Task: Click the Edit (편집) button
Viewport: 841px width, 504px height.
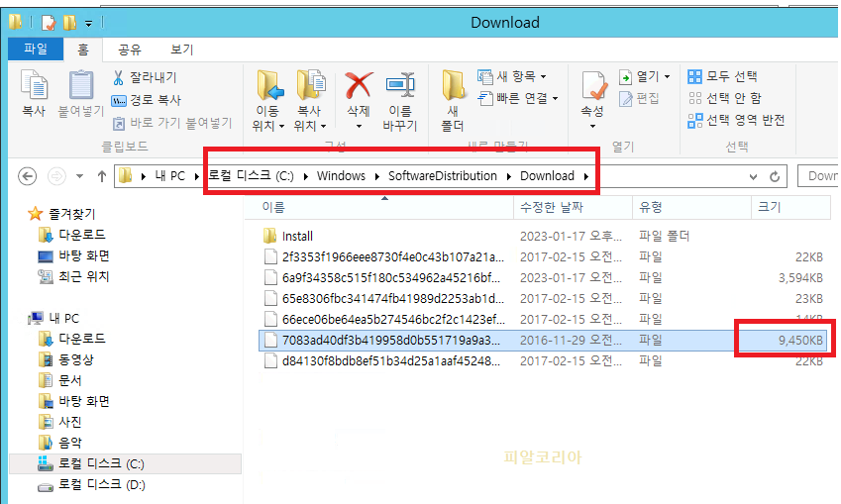Action: [638, 99]
